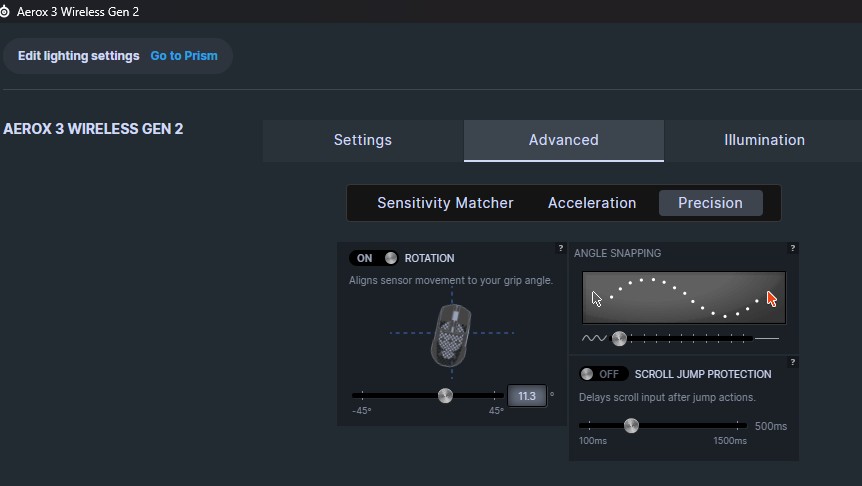
Task: Open help for Scroll Jump Protection
Action: [x=792, y=362]
